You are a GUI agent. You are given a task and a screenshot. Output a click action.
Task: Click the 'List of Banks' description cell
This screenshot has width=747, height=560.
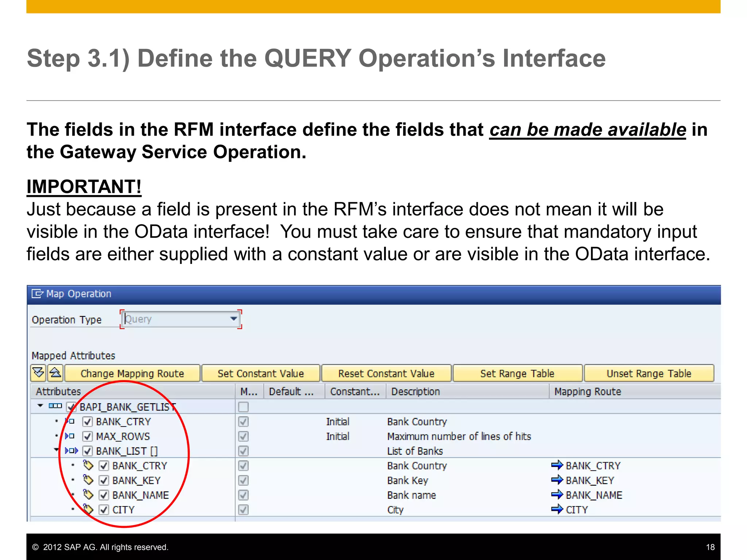(x=415, y=451)
